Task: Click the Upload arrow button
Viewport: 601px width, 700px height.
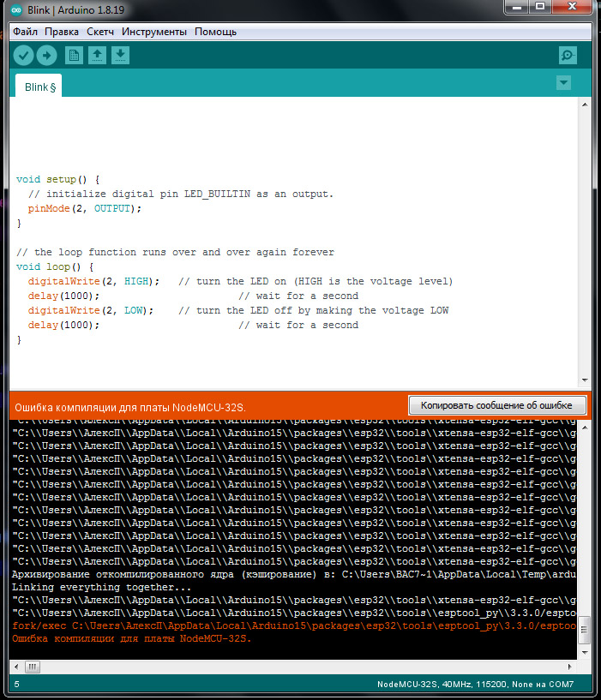Action: 47,56
